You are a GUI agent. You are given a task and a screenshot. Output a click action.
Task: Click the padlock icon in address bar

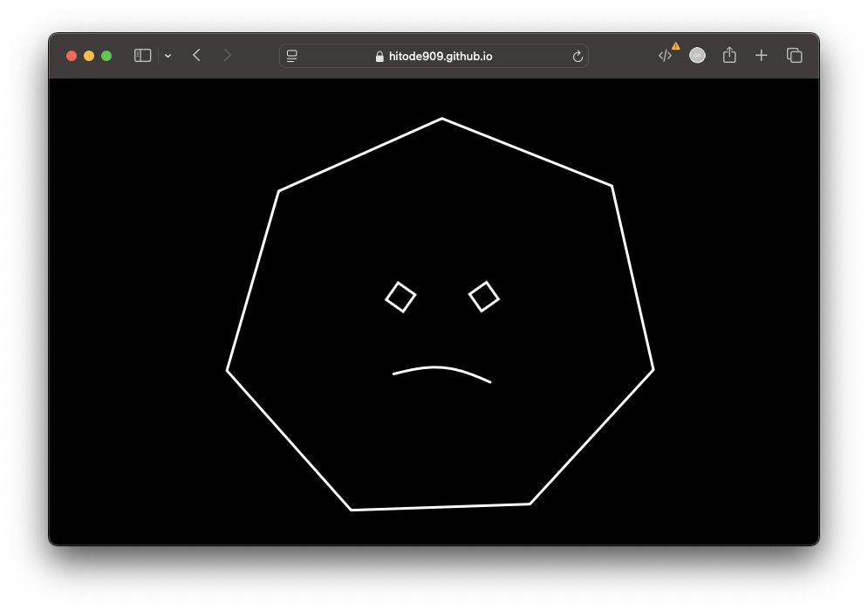tap(379, 57)
